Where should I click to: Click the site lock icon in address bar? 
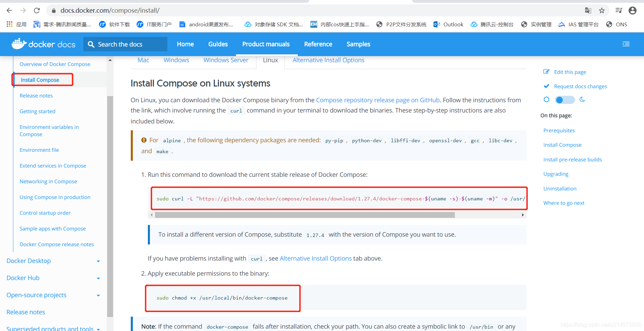coord(54,11)
